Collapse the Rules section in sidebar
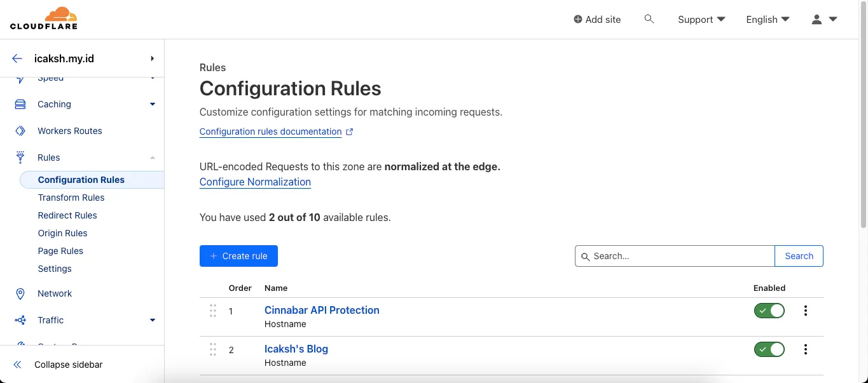This screenshot has width=868, height=383. click(x=152, y=157)
